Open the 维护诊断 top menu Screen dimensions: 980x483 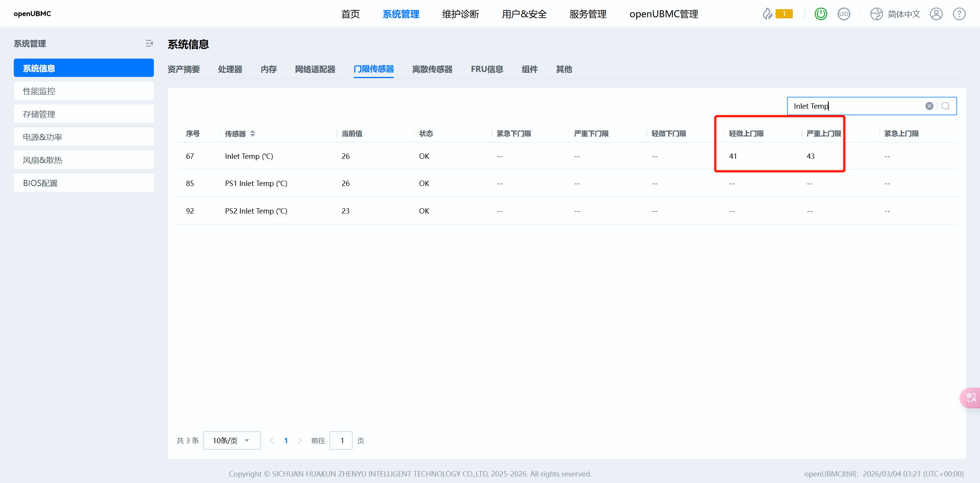click(x=461, y=14)
